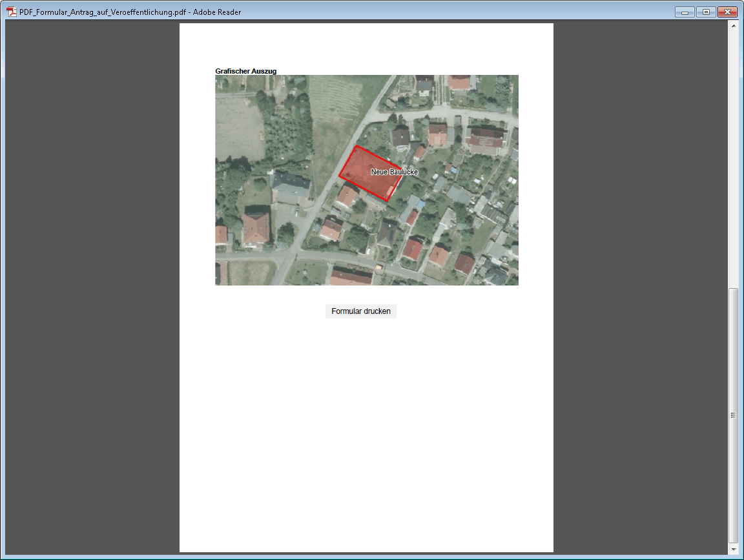
Task: Click the scrollbar down arrow
Action: (732, 549)
